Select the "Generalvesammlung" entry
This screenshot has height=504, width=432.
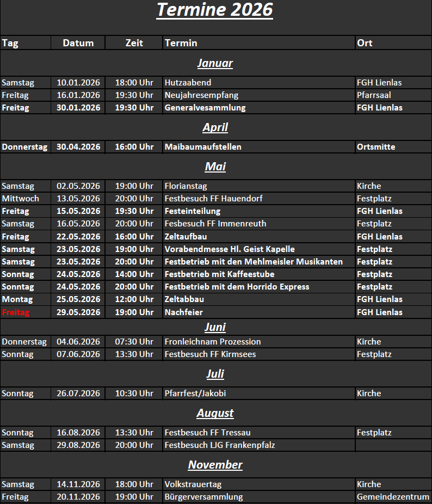(205, 108)
